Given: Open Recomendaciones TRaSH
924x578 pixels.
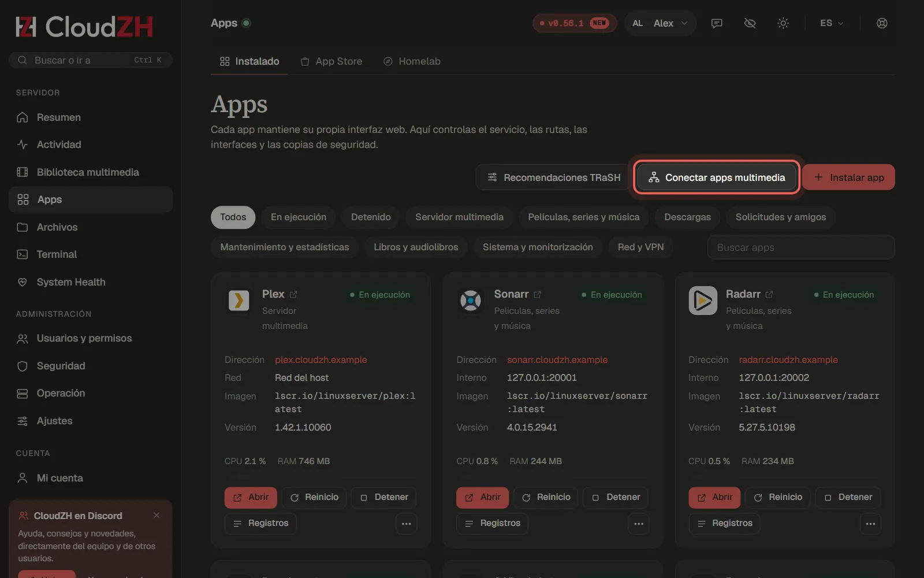Looking at the screenshot, I should 553,177.
